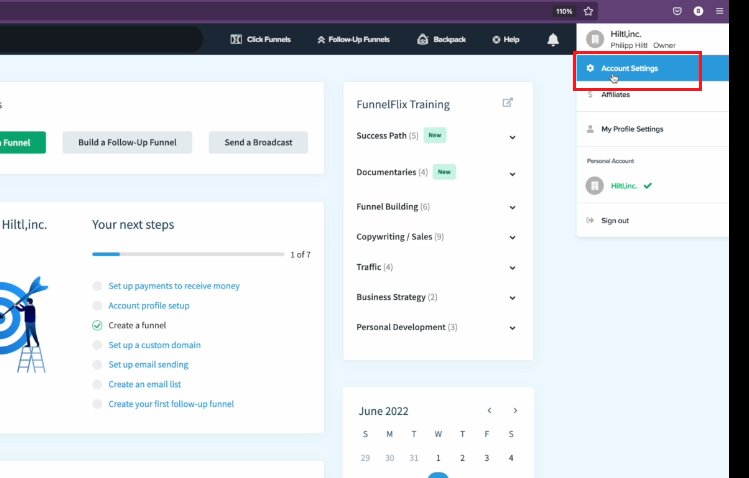Click the Build a Follow-Up Funnel button
This screenshot has height=478, width=749.
pos(127,142)
